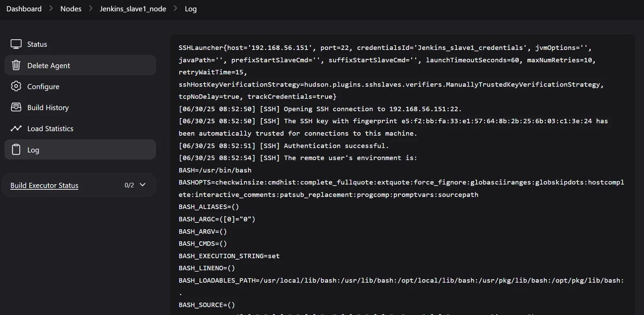Open the Build Executor Status link
This screenshot has height=315, width=644.
pyautogui.click(x=44, y=185)
